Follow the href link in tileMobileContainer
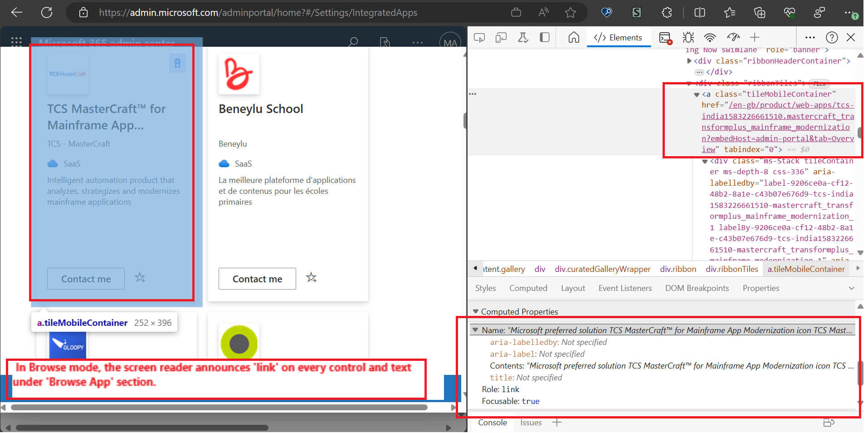This screenshot has width=868, height=433. coord(778,127)
